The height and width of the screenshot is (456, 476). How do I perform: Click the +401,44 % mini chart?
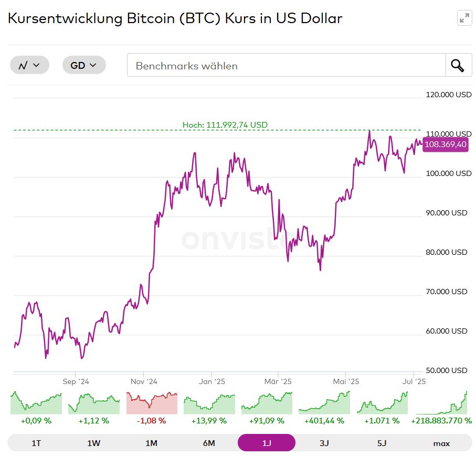pyautogui.click(x=324, y=403)
